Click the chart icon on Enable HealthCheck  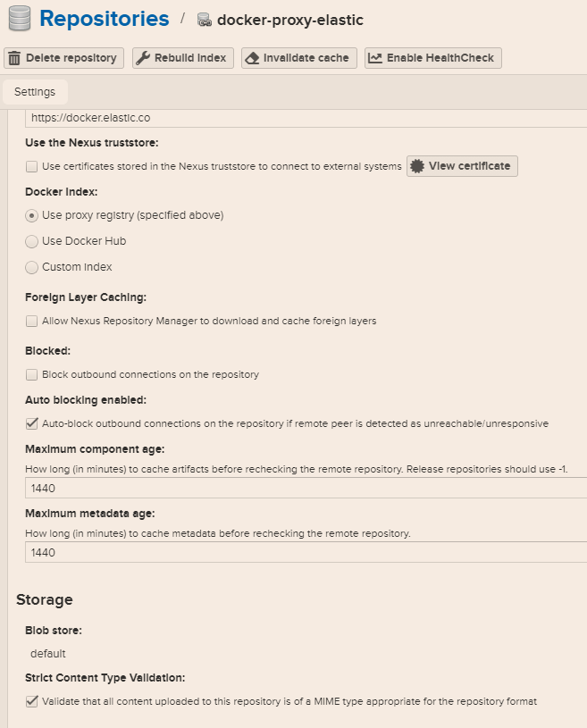(375, 58)
